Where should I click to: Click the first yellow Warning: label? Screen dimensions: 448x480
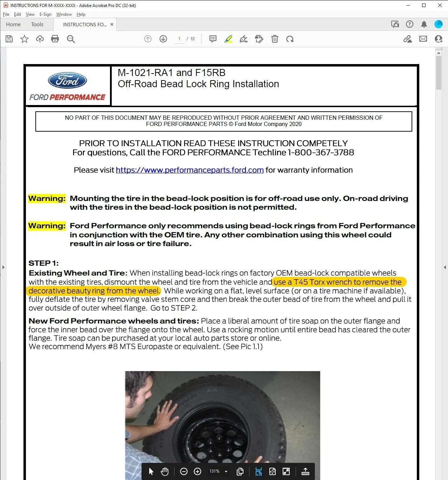[x=47, y=199]
